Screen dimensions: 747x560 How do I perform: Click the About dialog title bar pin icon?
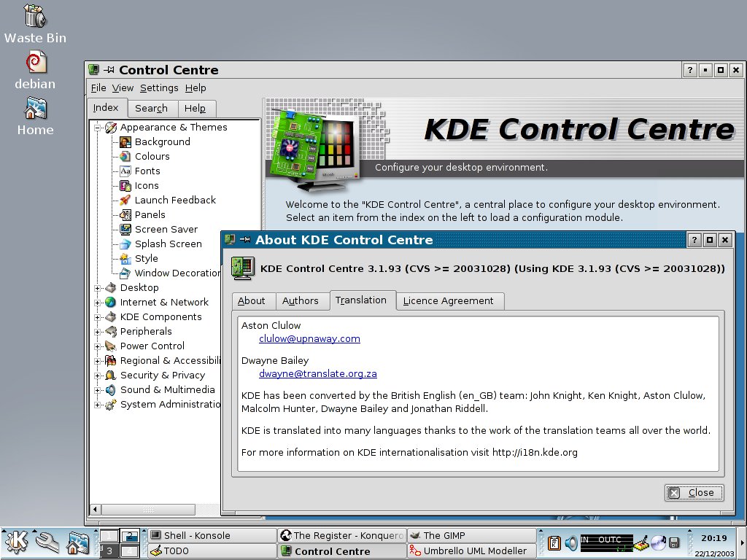pos(245,239)
